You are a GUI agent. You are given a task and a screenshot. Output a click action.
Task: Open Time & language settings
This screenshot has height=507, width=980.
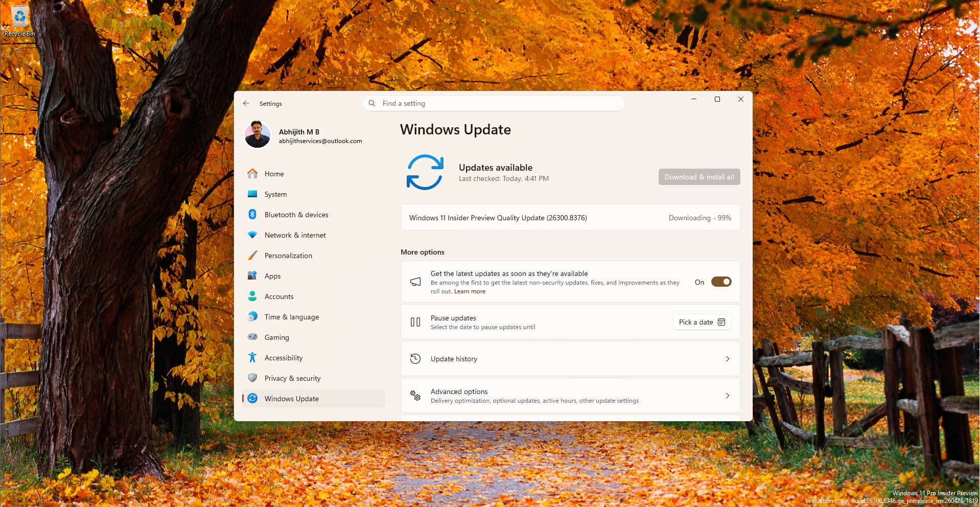click(x=314, y=317)
